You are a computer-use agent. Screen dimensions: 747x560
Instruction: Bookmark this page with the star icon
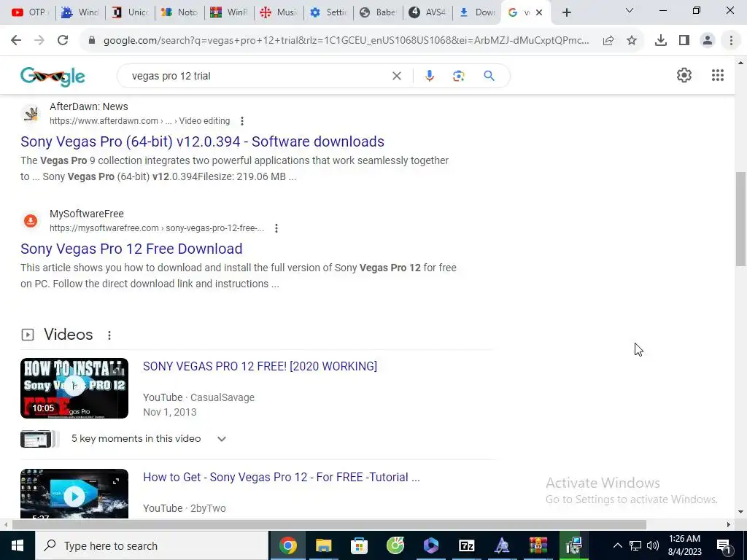coord(632,41)
